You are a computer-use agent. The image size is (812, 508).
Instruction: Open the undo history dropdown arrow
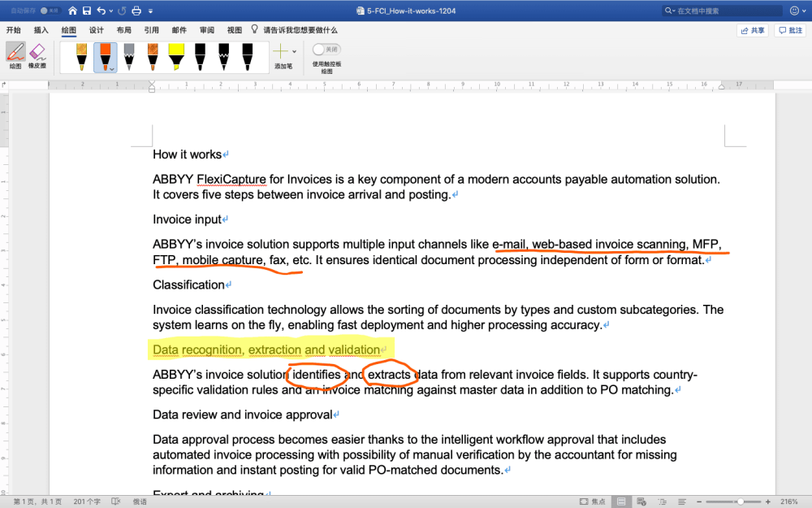pyautogui.click(x=110, y=11)
